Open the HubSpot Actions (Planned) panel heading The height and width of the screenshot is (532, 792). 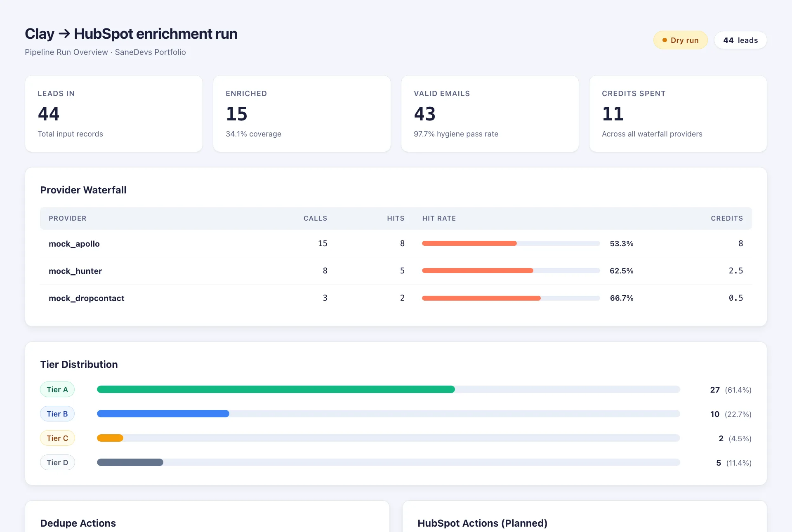pyautogui.click(x=482, y=523)
